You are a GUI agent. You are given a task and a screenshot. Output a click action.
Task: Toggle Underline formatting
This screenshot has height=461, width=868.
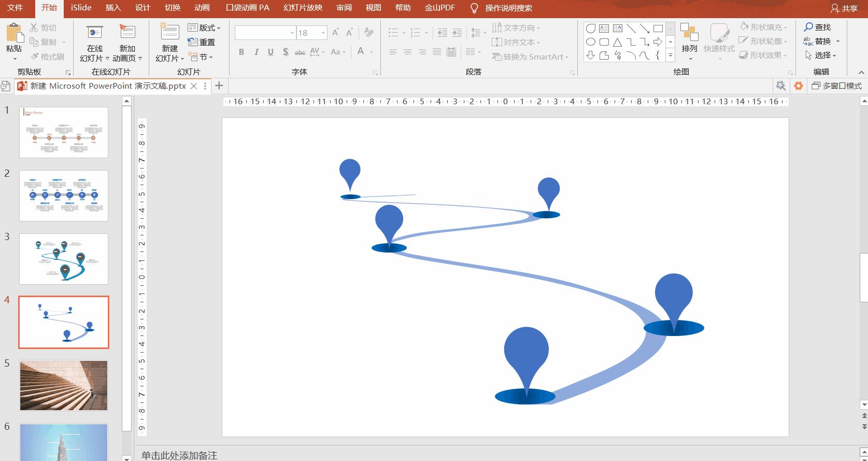pyautogui.click(x=271, y=52)
